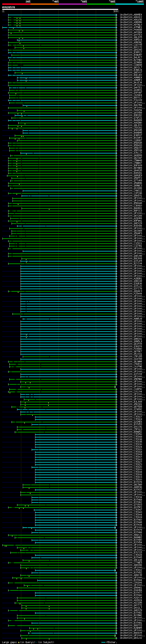Click the green ~80% identity legend segment
This screenshot has width=146, height=644.
click(101, 4)
